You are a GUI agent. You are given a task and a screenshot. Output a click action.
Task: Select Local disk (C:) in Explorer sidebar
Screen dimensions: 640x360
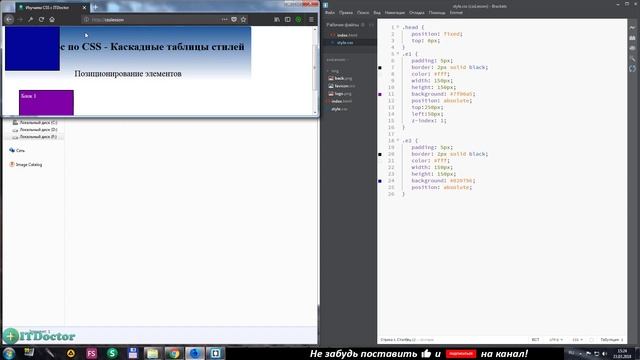tap(35, 122)
